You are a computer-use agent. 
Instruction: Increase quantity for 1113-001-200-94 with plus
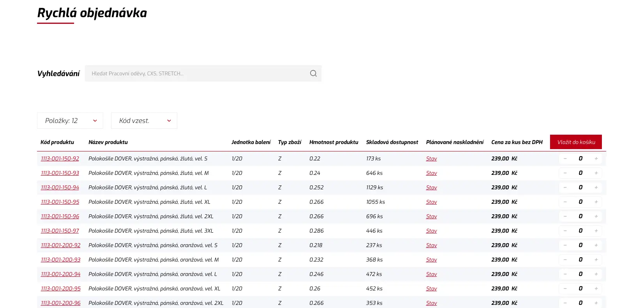596,274
